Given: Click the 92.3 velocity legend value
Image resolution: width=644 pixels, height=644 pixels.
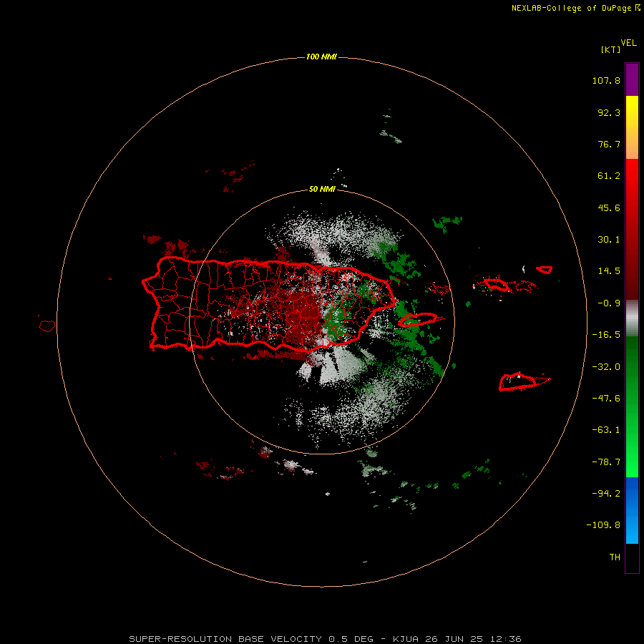Looking at the screenshot, I should [x=609, y=112].
